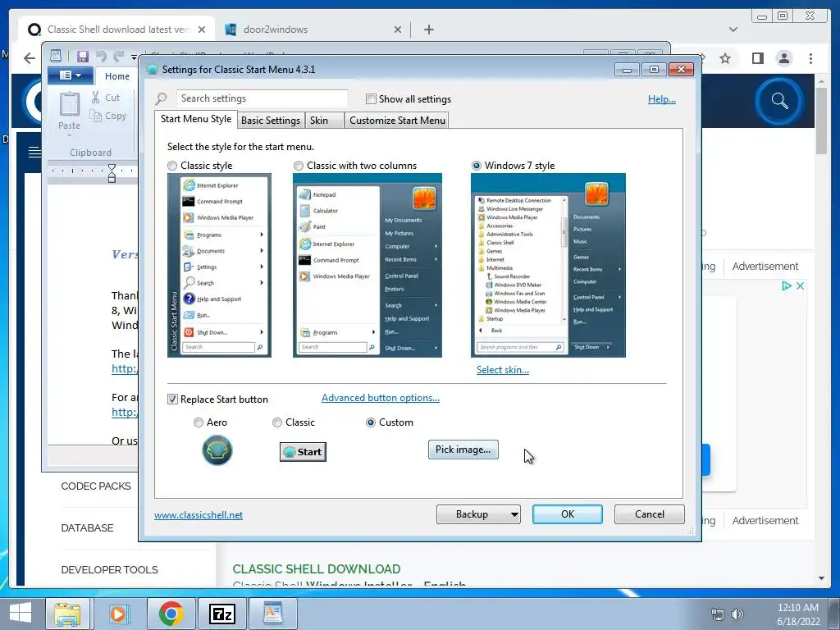Screen dimensions: 840x630
Task: Open File Explorer from the taskbar
Action: coord(67,614)
